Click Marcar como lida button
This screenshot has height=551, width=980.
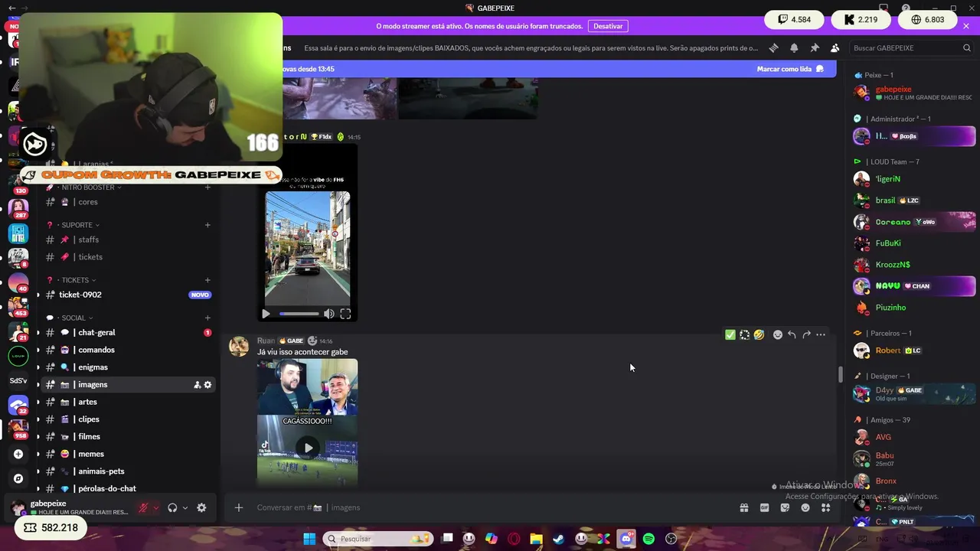(x=790, y=69)
